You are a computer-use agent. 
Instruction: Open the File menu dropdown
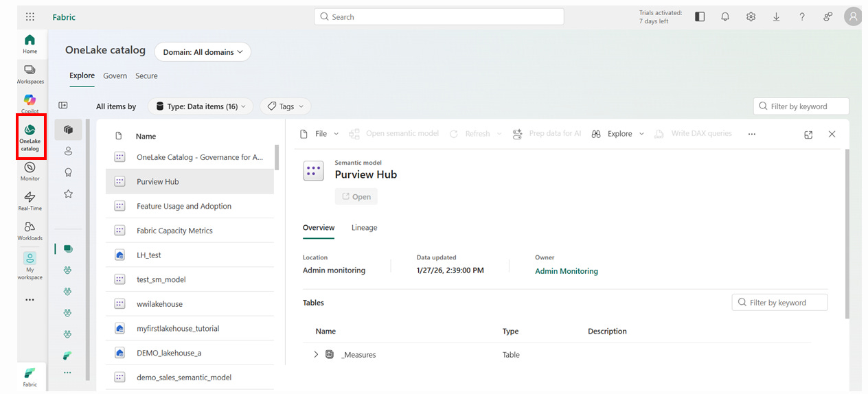click(319, 134)
